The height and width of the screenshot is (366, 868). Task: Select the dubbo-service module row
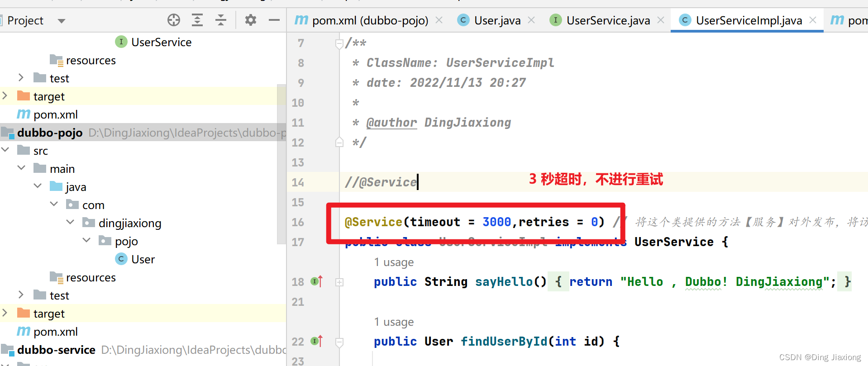[x=143, y=350]
